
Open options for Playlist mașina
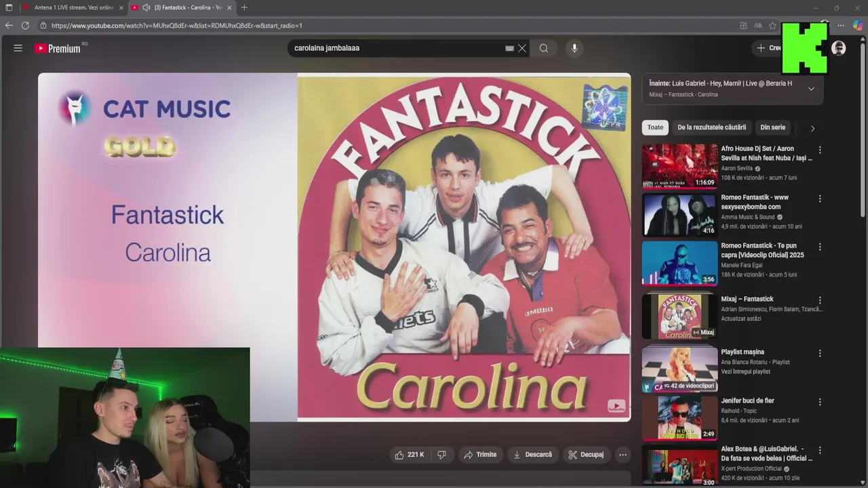(x=819, y=353)
